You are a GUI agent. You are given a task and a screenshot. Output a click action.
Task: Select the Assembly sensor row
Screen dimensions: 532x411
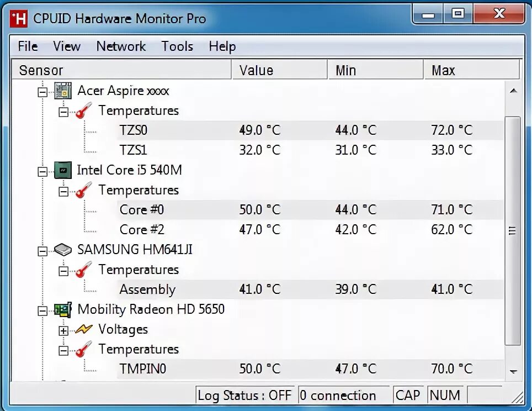(310, 289)
